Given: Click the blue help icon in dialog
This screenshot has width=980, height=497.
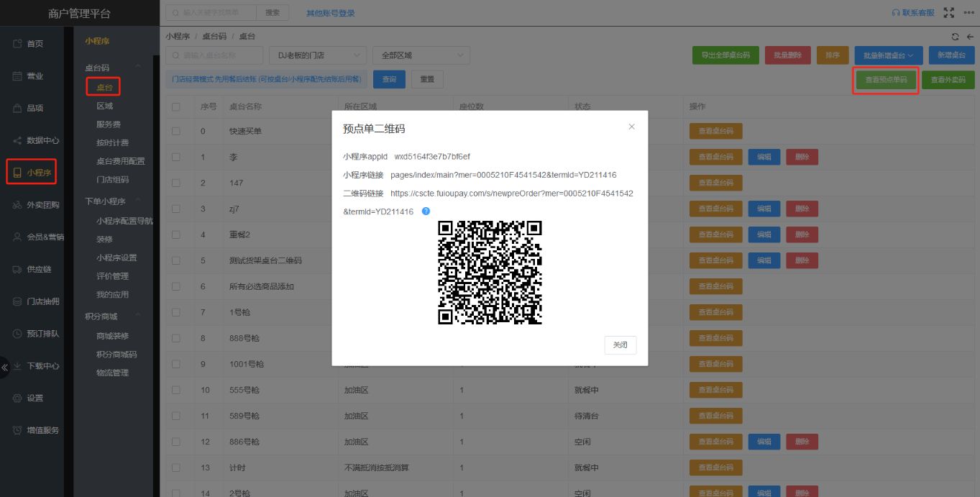Looking at the screenshot, I should pyautogui.click(x=426, y=211).
